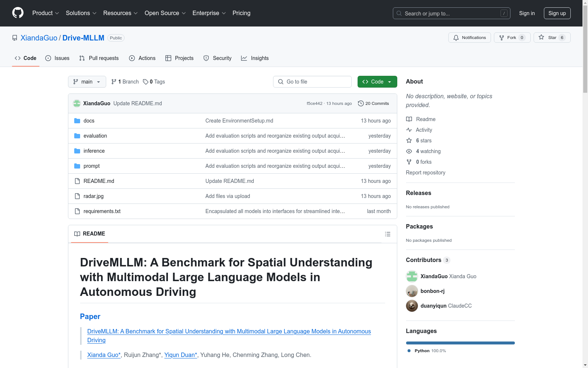588x368 pixels.
Task: Click the tag icon beside 0 Tags
Action: click(146, 82)
